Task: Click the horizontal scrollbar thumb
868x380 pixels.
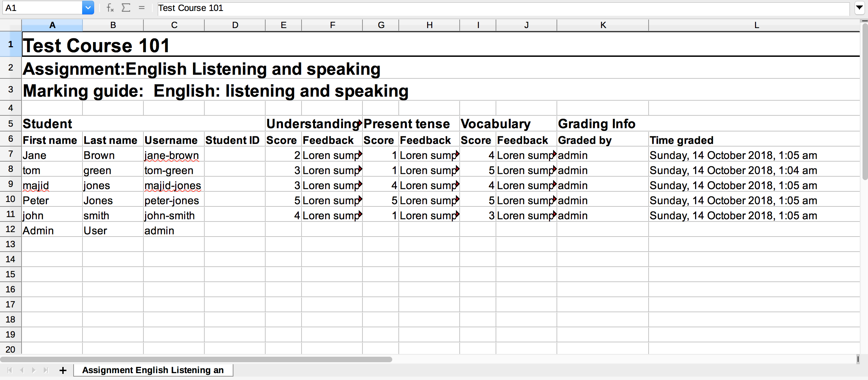Action: 196,359
